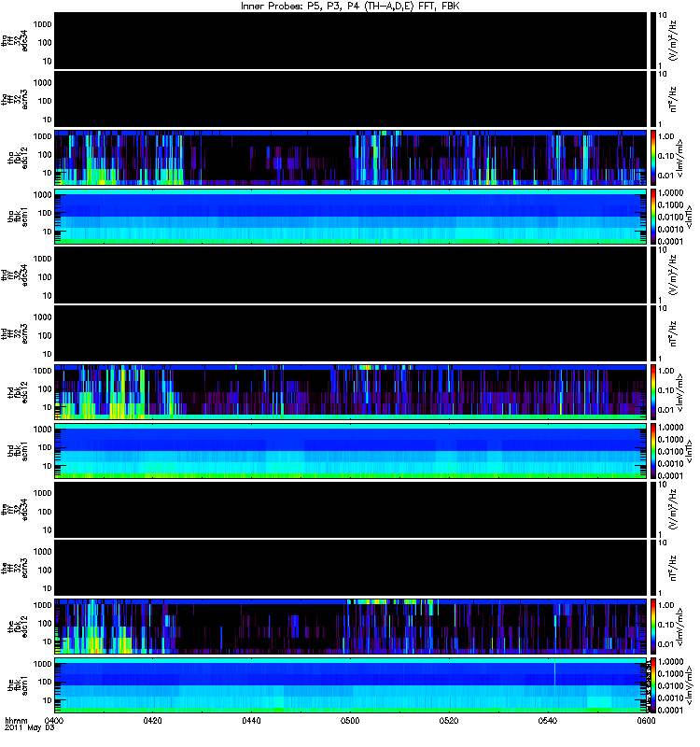This screenshot has height=747, width=700.
Task: Click the 0420 time axis label
Action: (152, 720)
